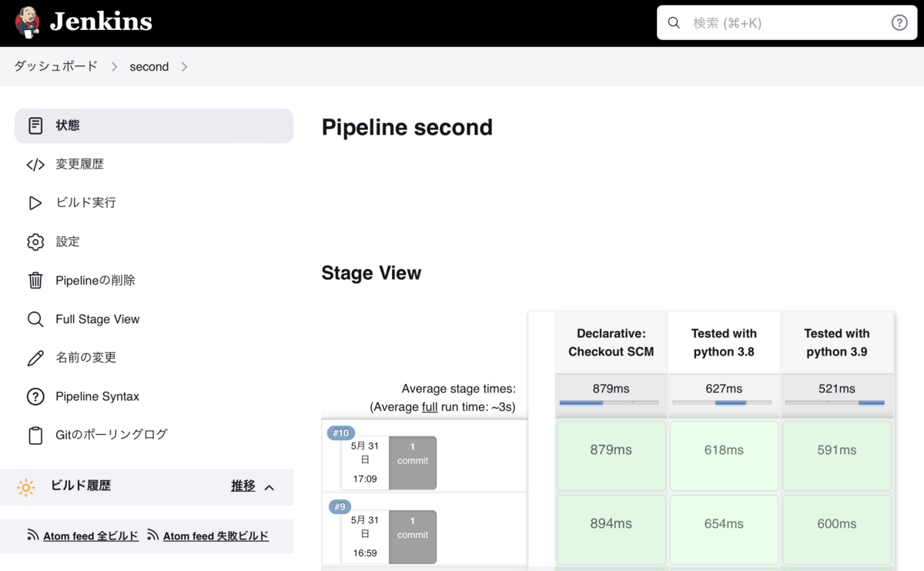The image size is (924, 571).
Task: Click the 名前の変更 pencil icon
Action: click(x=35, y=358)
